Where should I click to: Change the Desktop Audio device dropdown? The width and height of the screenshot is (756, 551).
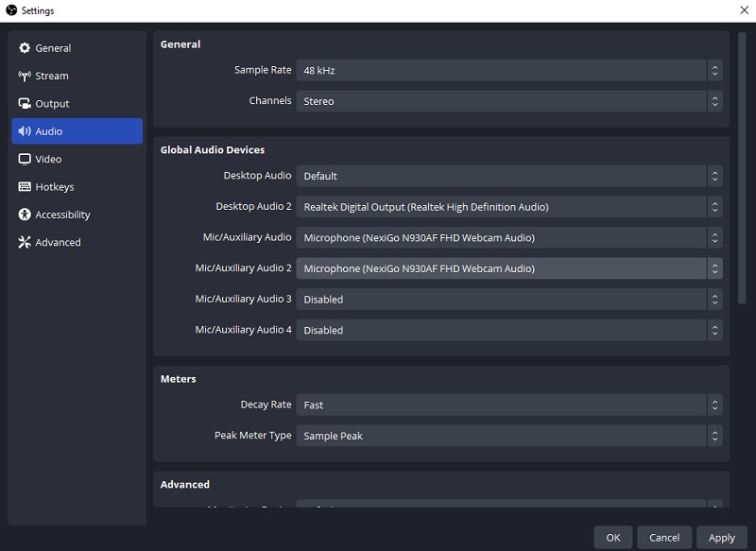tap(508, 175)
